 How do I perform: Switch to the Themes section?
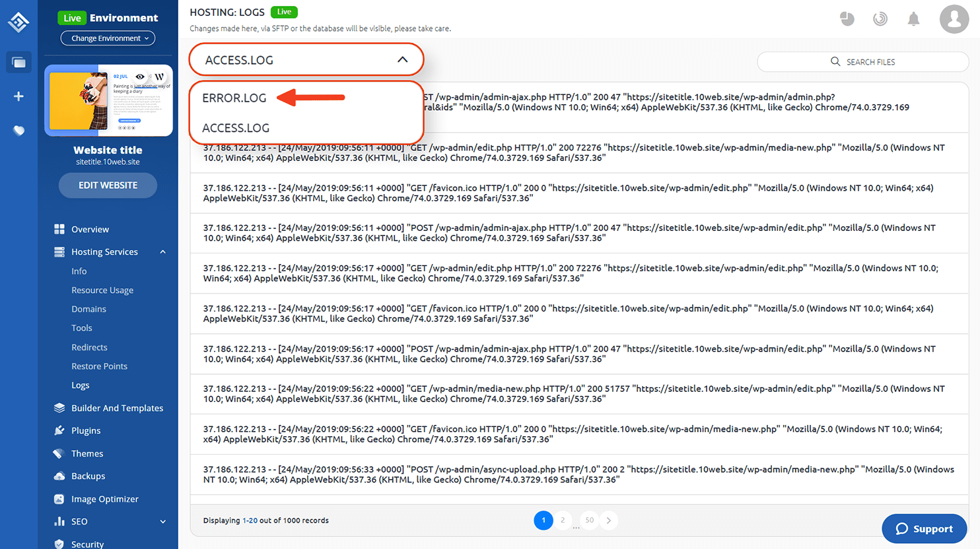pyautogui.click(x=87, y=453)
